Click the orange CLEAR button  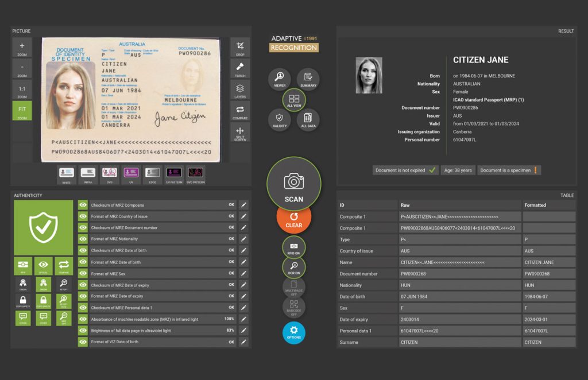294,221
